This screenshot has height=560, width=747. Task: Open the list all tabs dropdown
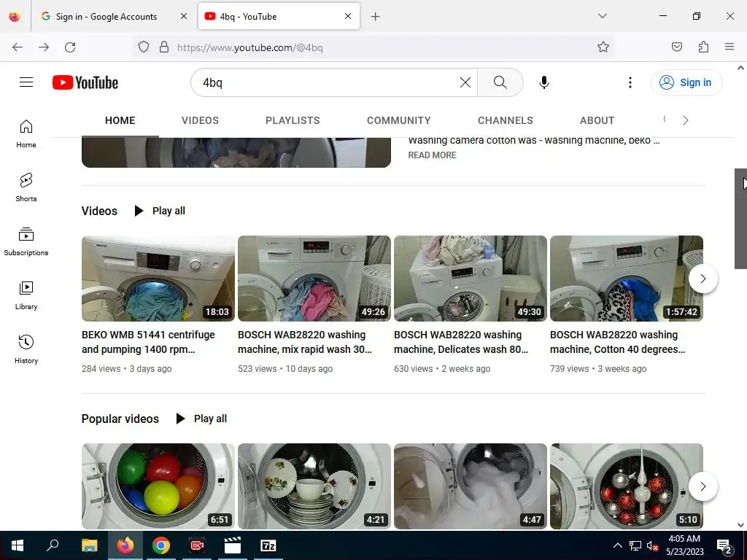point(603,16)
